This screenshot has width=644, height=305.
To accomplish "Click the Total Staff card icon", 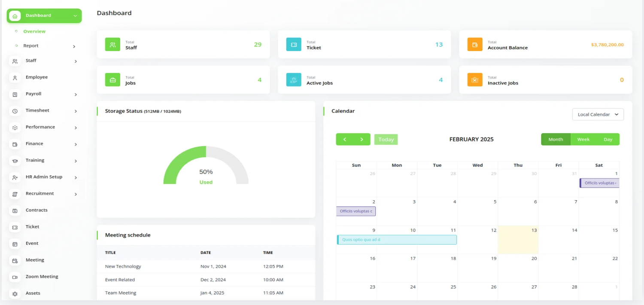I will pyautogui.click(x=112, y=45).
